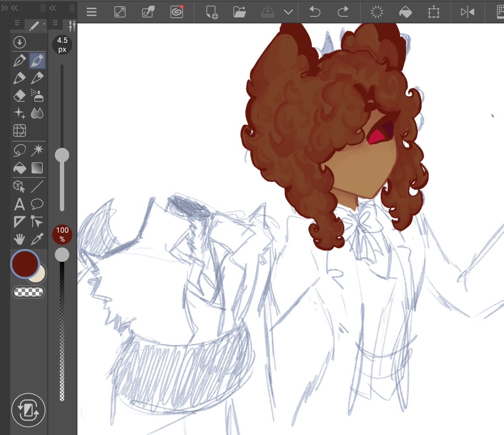The height and width of the screenshot is (435, 504).
Task: Select the text tool
Action: (19, 204)
